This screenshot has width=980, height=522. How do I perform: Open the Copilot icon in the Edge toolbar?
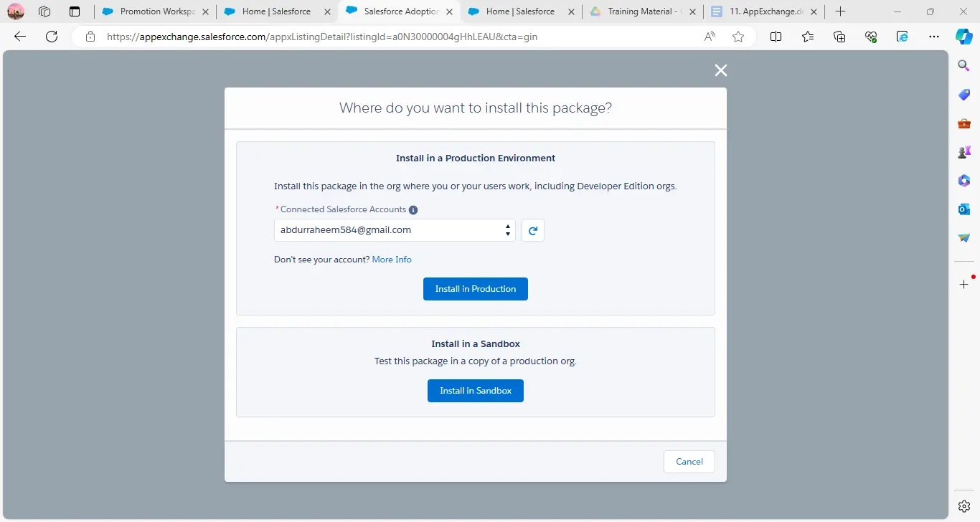(964, 37)
